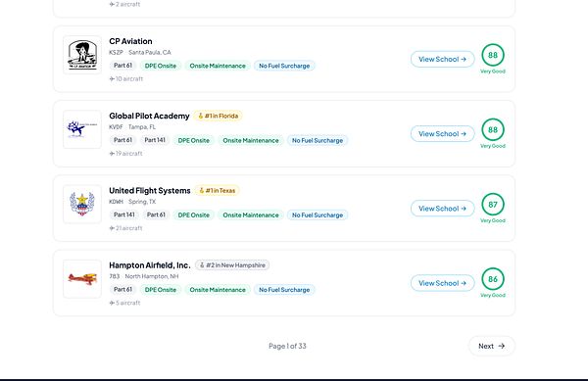
Task: Click United Flight Systems school name
Action: click(150, 190)
